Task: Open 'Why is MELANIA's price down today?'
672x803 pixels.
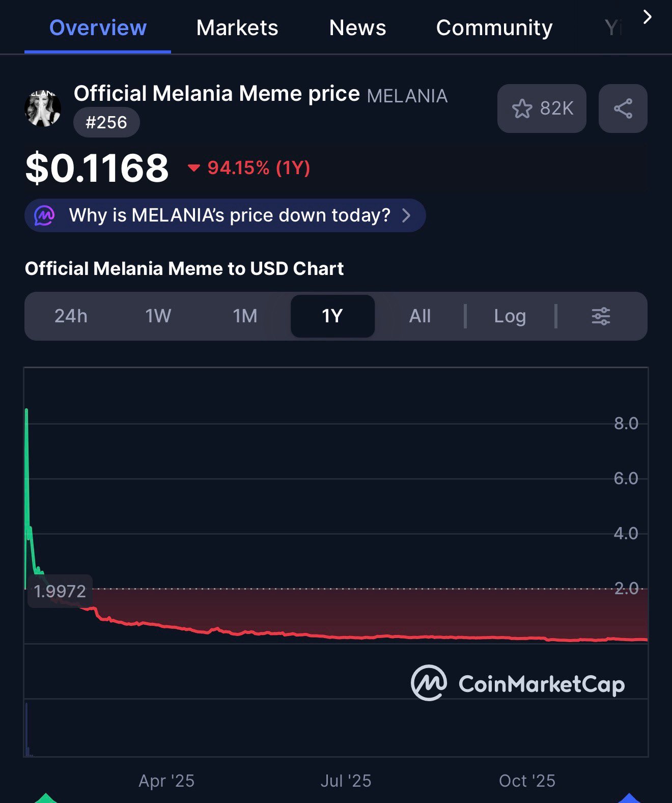Action: pyautogui.click(x=229, y=215)
